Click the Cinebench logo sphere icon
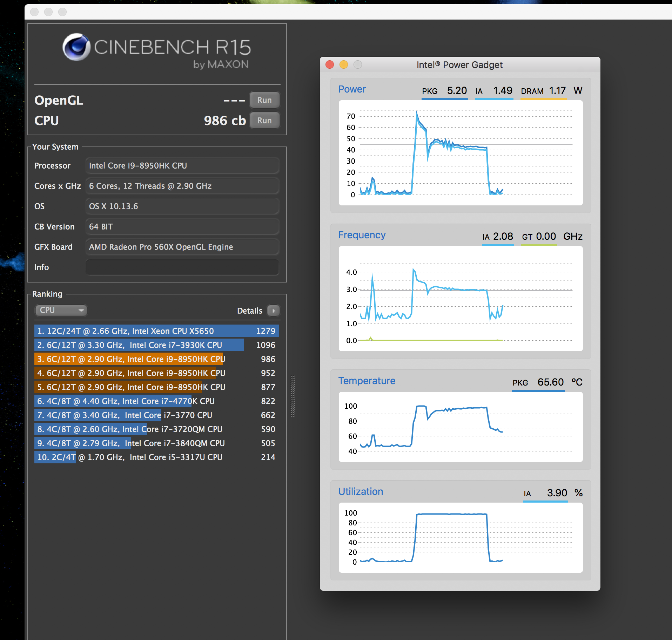This screenshot has width=672, height=640. (76, 47)
